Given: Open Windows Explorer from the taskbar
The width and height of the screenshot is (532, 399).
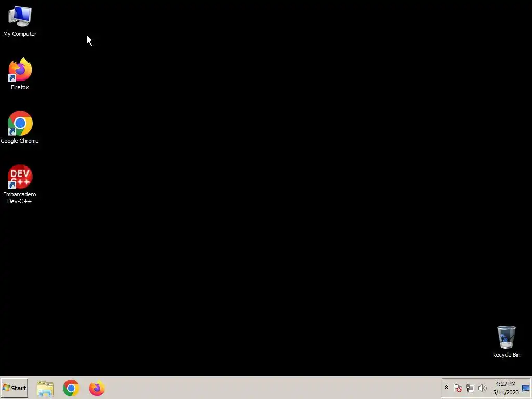Looking at the screenshot, I should pyautogui.click(x=45, y=388).
